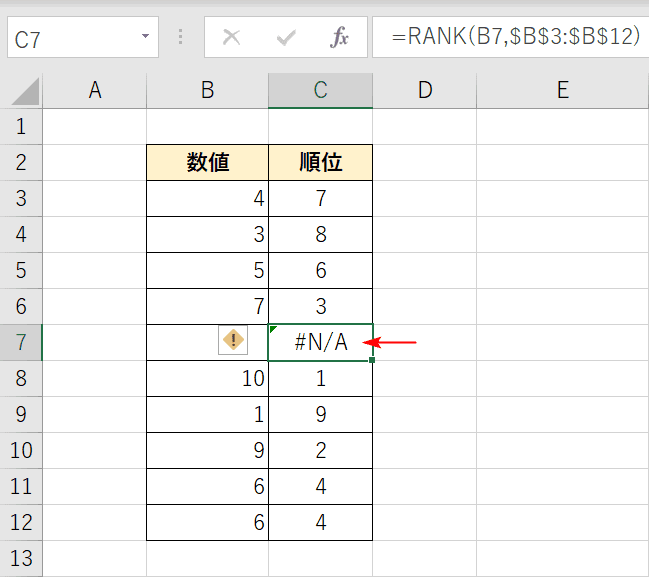The width and height of the screenshot is (649, 577).
Task: Select cell C12 containing rank 4
Action: tap(320, 522)
